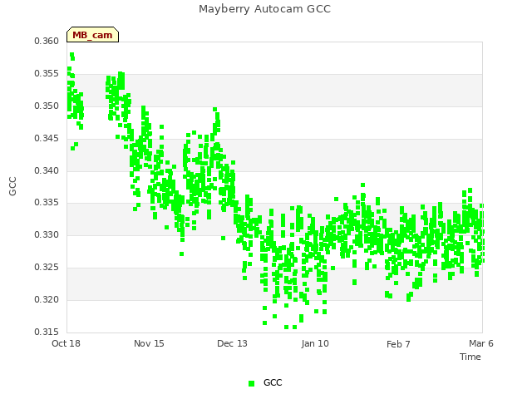The height and width of the screenshot is (399, 532).
Task: Click the Time axis title
Action: [x=470, y=357]
